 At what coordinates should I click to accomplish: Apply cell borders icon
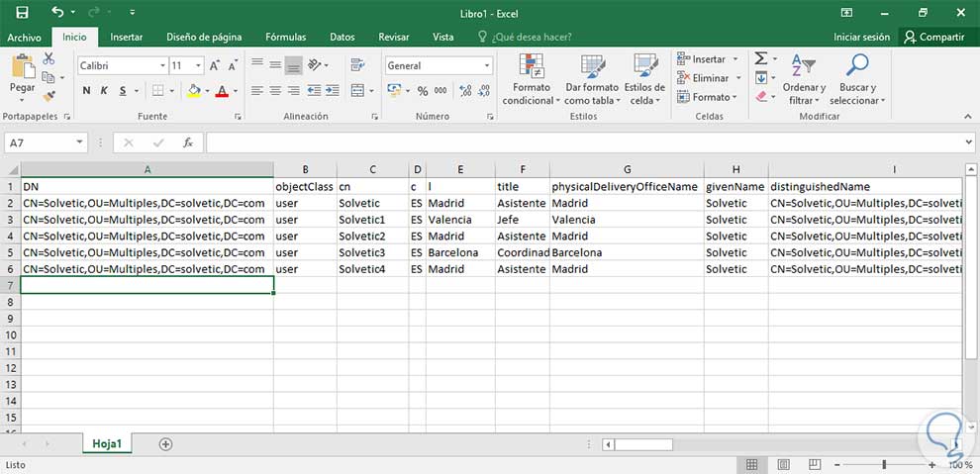(157, 91)
